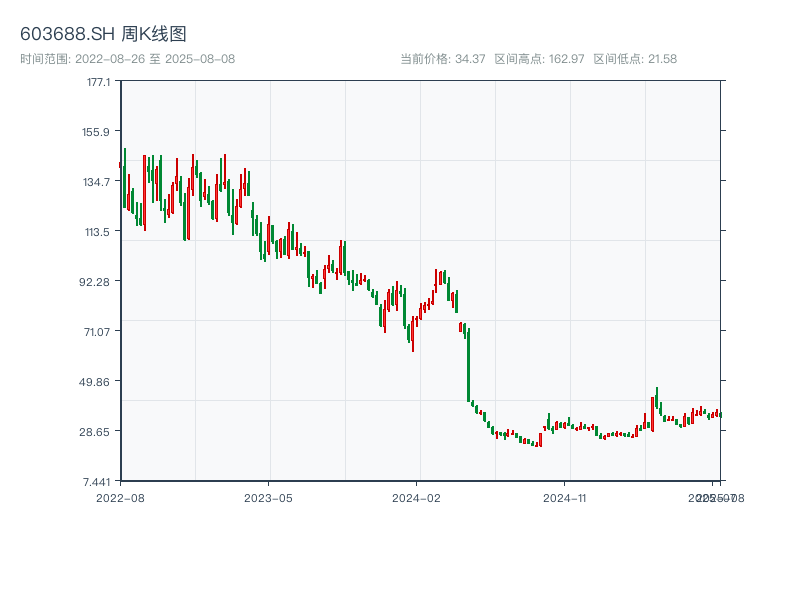Select the 2023-05 x-axis date label
This screenshot has width=800, height=600.
(268, 497)
